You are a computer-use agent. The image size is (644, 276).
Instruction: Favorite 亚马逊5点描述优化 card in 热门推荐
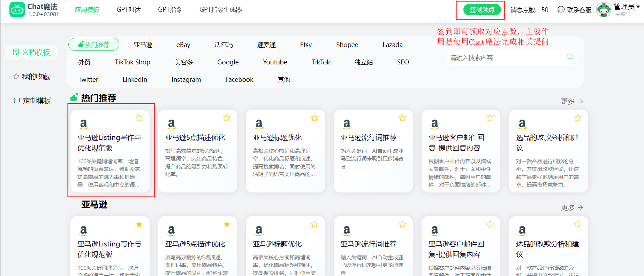point(227,118)
